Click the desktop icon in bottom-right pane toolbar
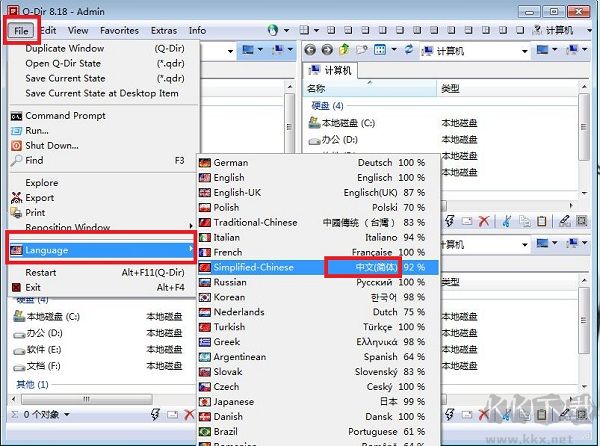Image resolution: width=600 pixels, height=446 pixels. pos(542,243)
